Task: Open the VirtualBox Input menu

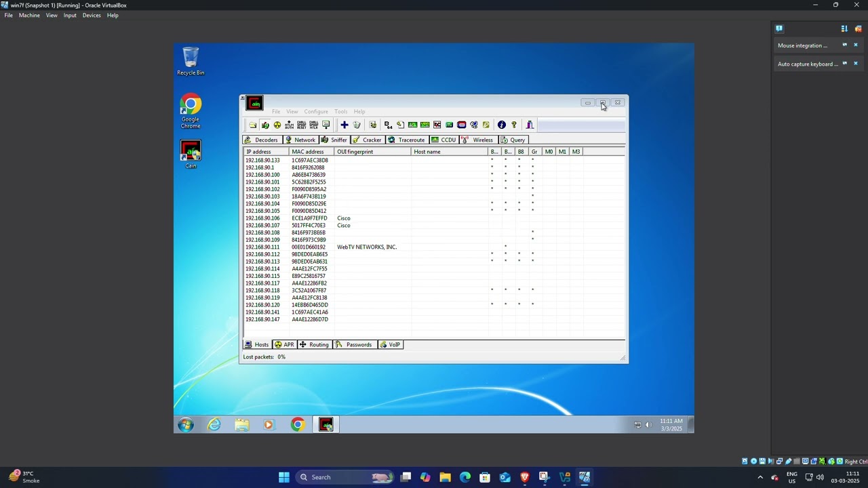Action: [70, 16]
